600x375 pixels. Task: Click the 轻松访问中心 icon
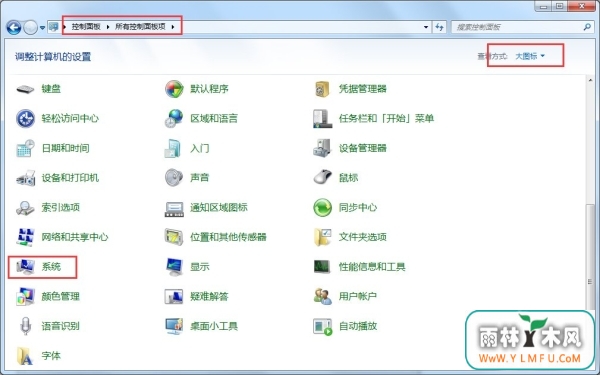pyautogui.click(x=25, y=119)
